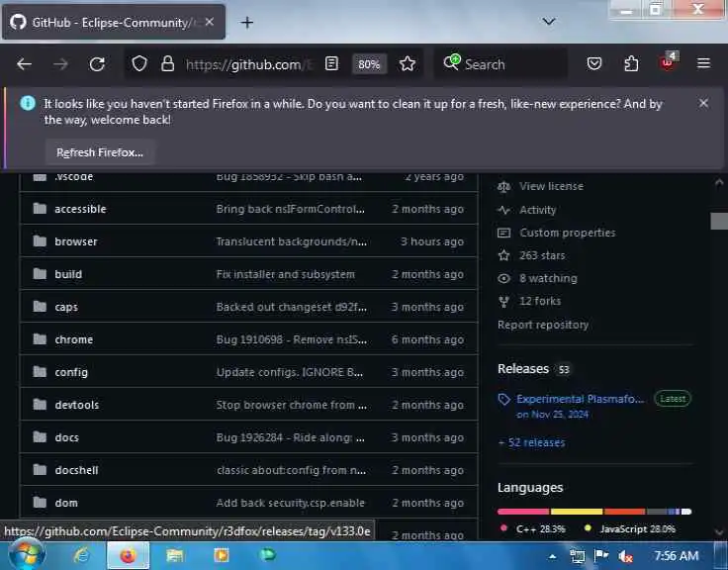Viewport: 728px width, 570px height.
Task: Select the GitHub Eclipse-Community tab
Action: [114, 22]
